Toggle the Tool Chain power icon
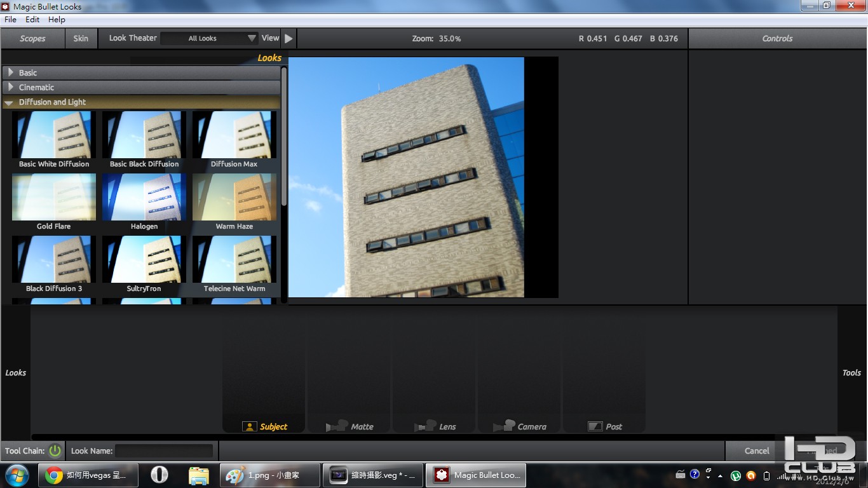The image size is (868, 488). (55, 451)
